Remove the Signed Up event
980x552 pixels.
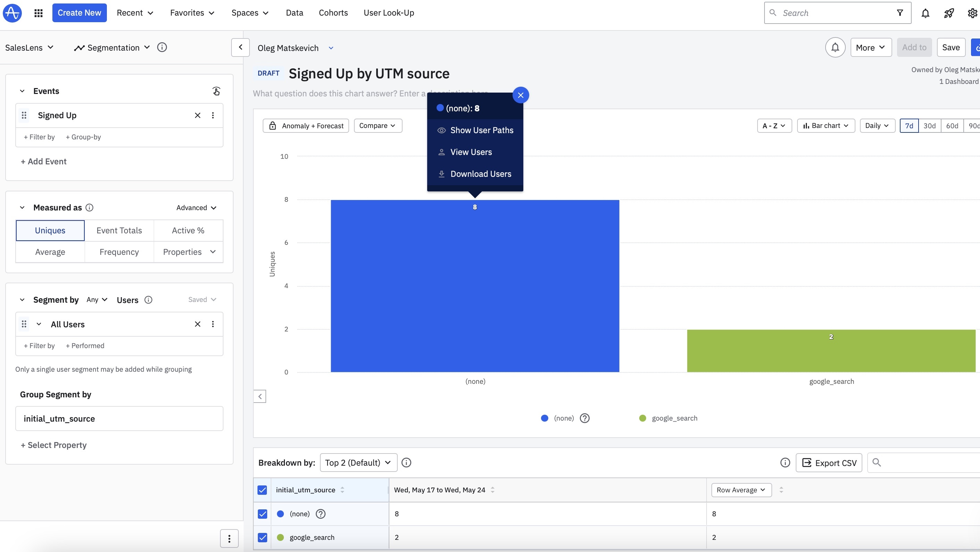coord(197,115)
